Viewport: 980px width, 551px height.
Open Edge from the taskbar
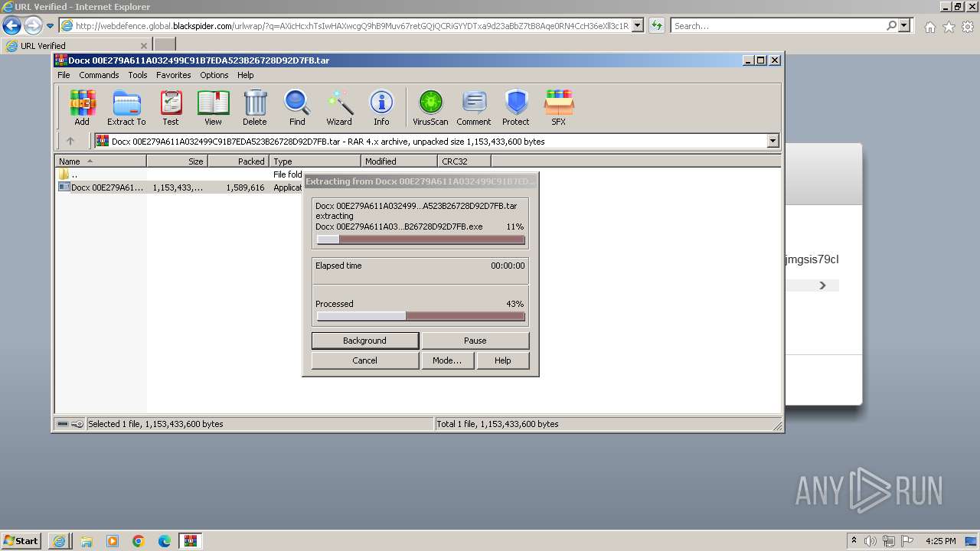164,541
